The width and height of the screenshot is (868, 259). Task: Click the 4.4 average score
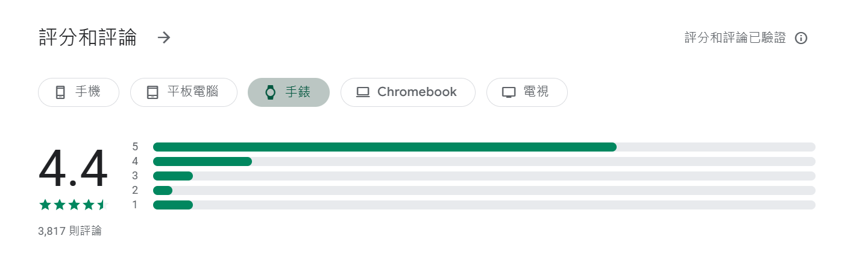73,170
